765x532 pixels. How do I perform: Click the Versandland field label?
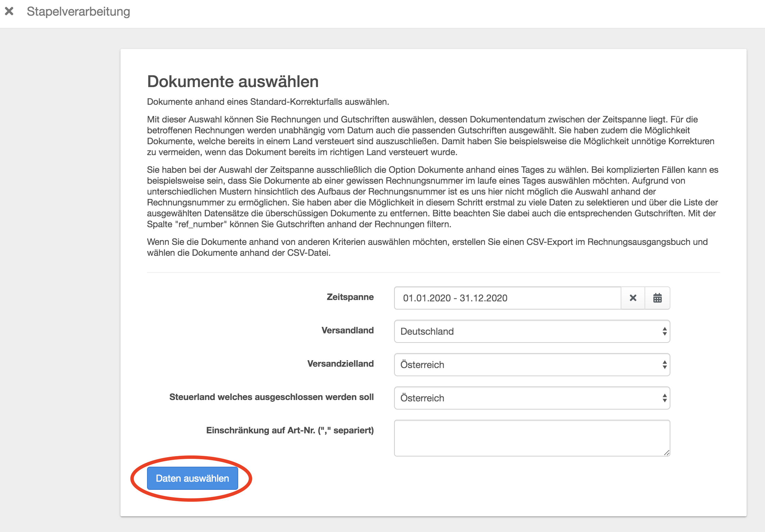pos(347,330)
